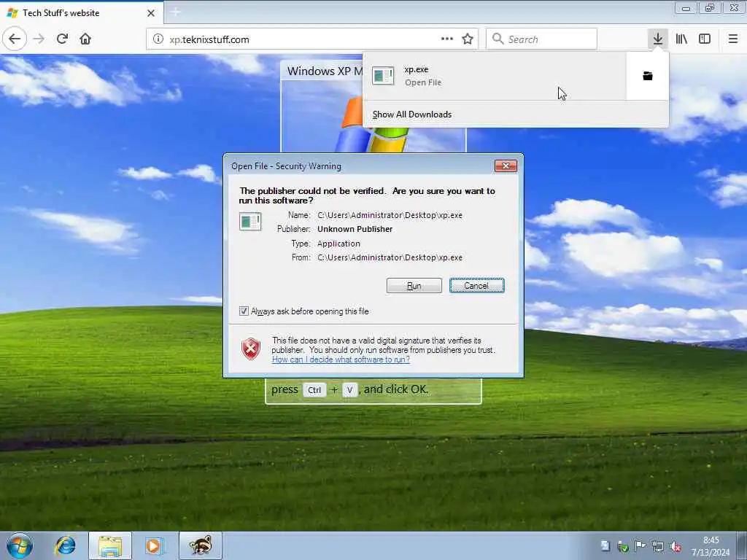Click the V key hint on page

(x=349, y=390)
